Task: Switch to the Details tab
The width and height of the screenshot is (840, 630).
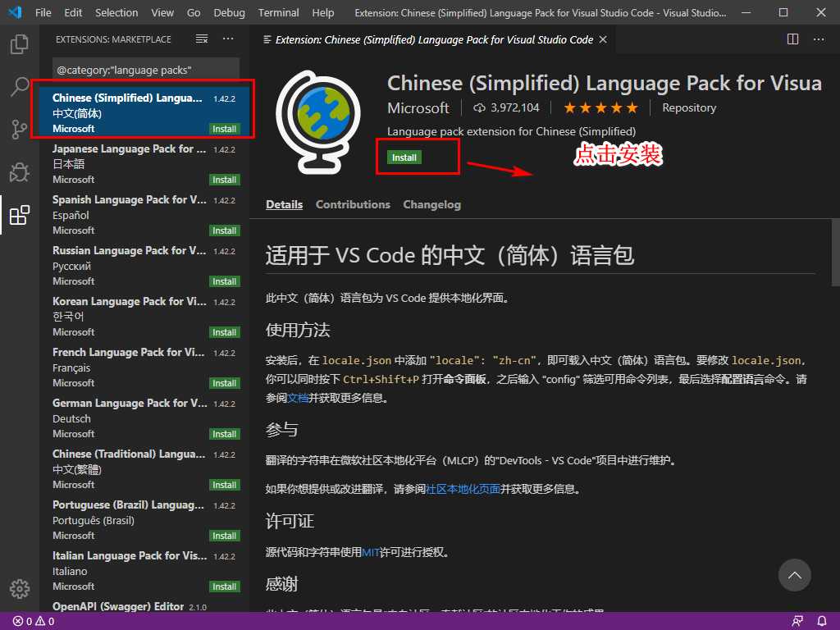Action: [284, 204]
